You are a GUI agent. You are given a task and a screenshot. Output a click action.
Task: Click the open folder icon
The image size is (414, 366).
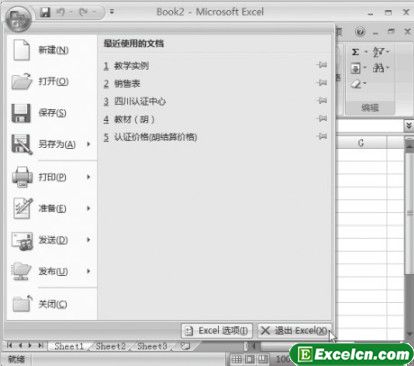[22, 81]
